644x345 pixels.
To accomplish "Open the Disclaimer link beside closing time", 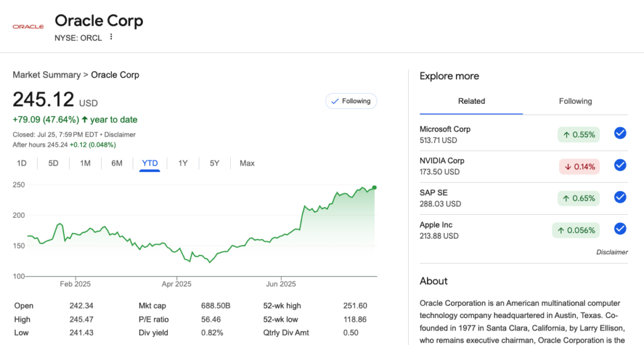I will (120, 135).
